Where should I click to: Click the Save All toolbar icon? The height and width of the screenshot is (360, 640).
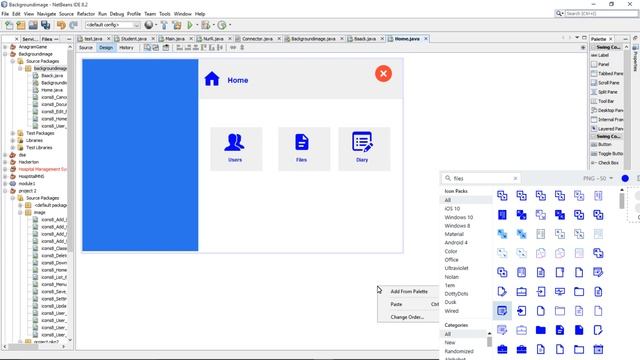(x=45, y=25)
